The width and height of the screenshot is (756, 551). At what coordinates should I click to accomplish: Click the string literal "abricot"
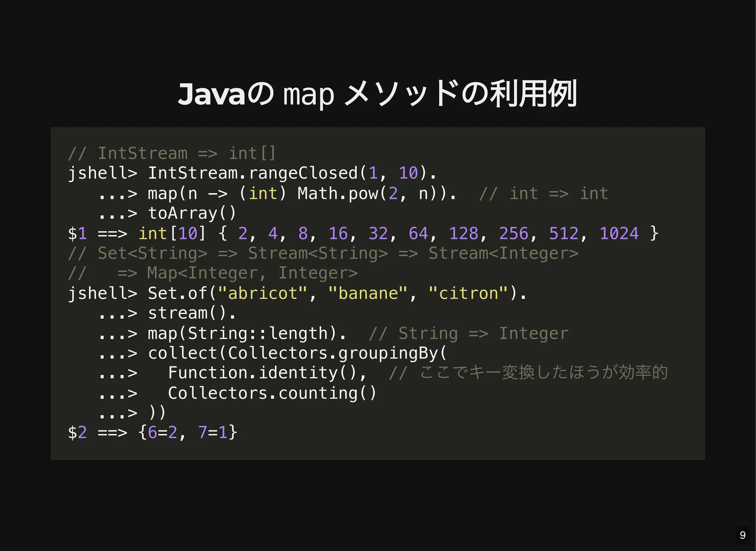(262, 293)
